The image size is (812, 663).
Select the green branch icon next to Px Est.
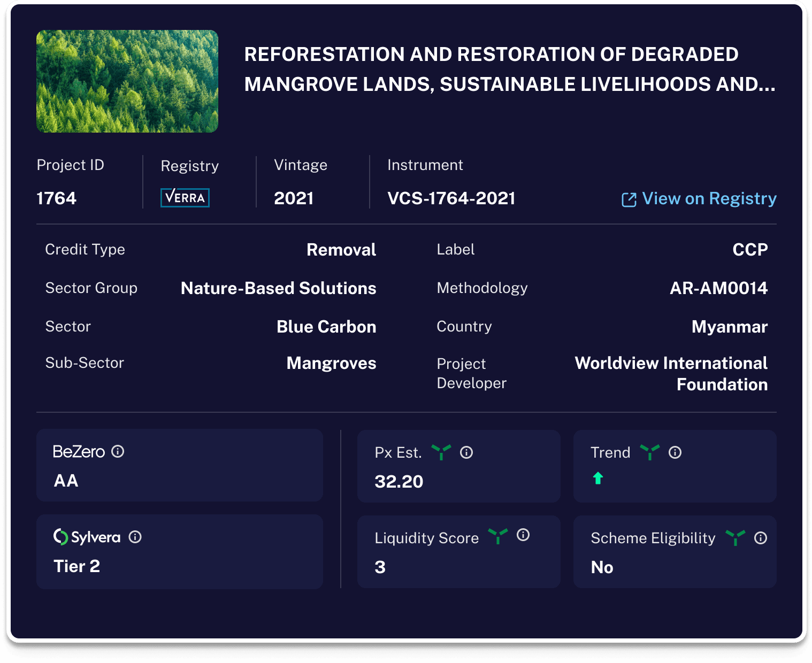point(441,452)
